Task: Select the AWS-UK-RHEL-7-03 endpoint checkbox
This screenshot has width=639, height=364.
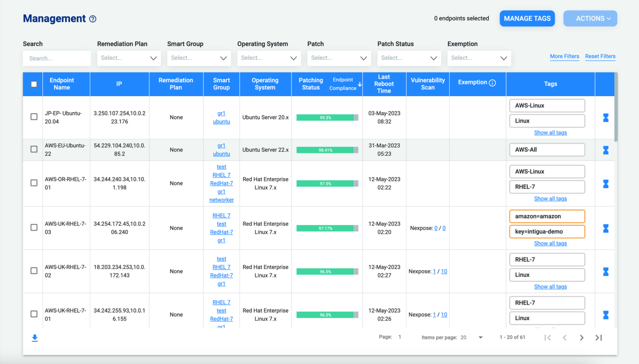Action: click(x=34, y=227)
